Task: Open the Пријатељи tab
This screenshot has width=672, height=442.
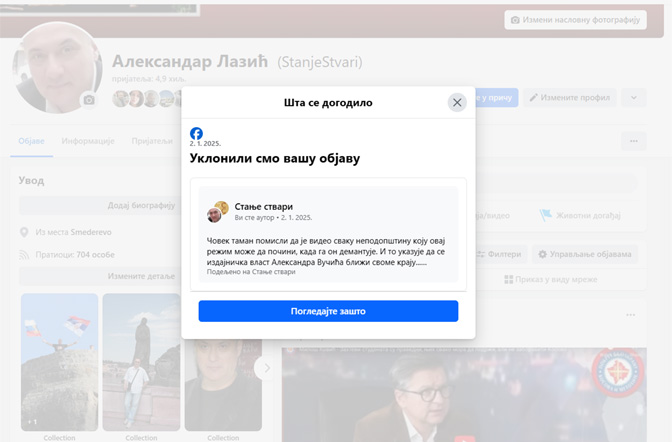Action: [x=152, y=141]
